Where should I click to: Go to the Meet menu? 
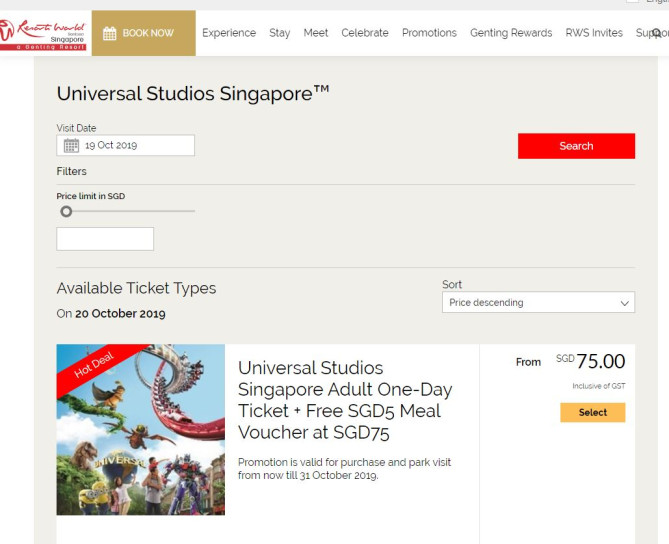coord(316,33)
